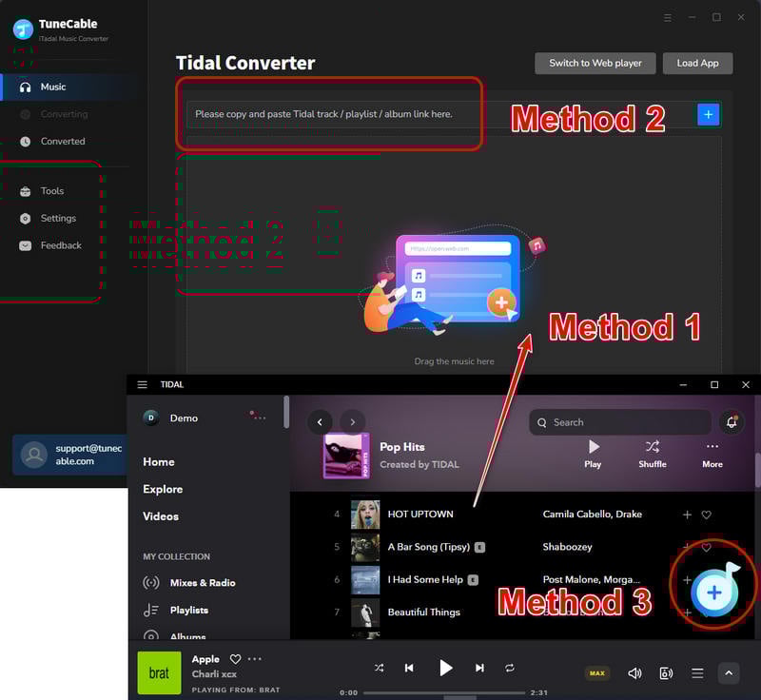Click the brat album art in player
761x700 pixels.
click(x=159, y=672)
